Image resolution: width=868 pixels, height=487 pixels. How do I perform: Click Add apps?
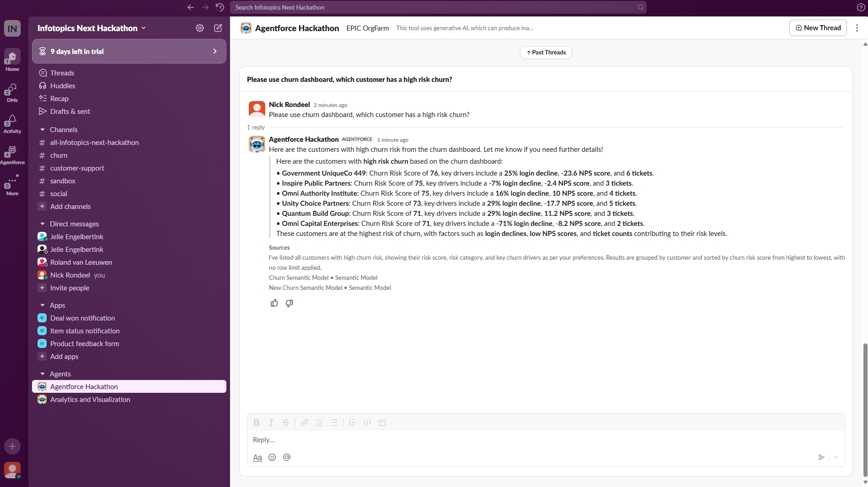tap(129, 357)
